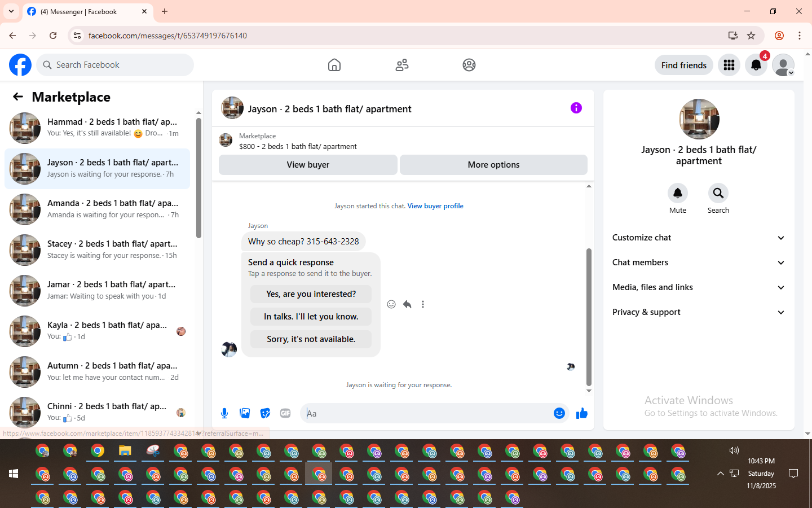View site information icon in address bar
Screen dimensions: 812x508
point(77,36)
